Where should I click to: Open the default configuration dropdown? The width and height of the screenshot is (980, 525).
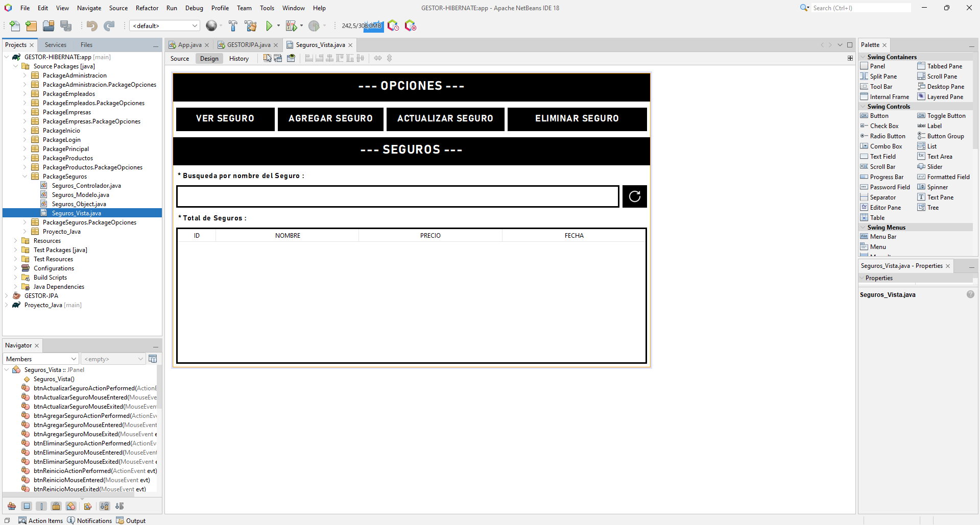(x=164, y=26)
